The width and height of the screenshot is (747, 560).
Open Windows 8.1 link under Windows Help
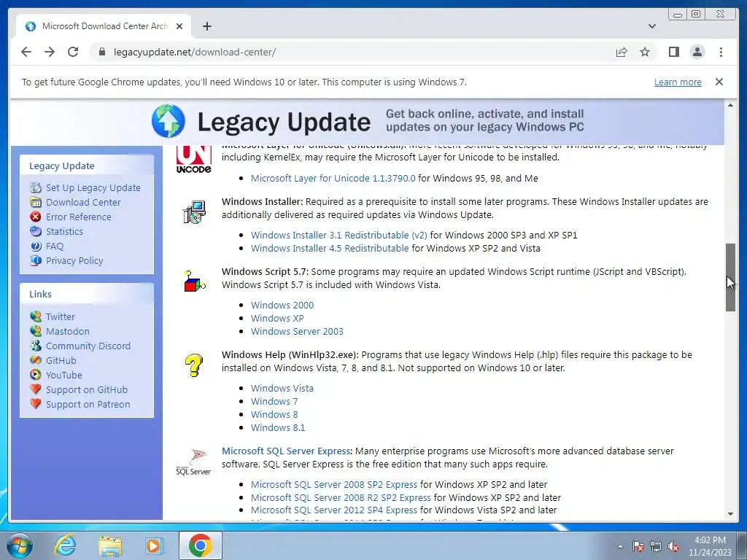coord(278,427)
